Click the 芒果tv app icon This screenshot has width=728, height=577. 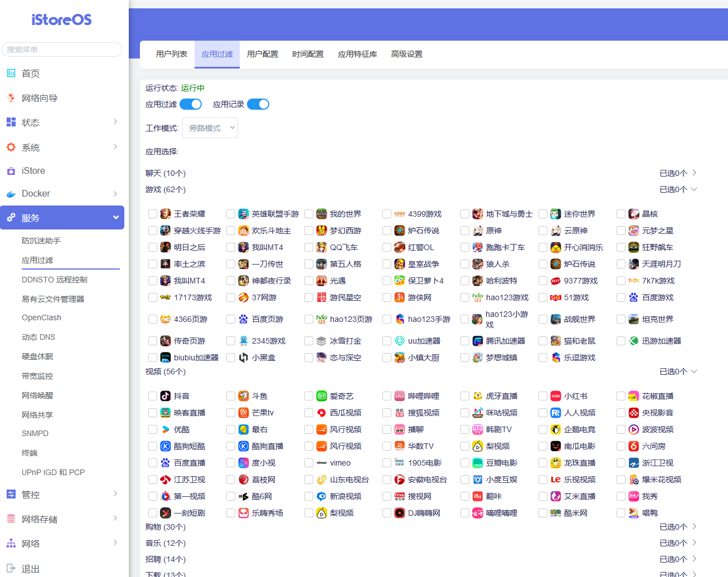coord(244,413)
